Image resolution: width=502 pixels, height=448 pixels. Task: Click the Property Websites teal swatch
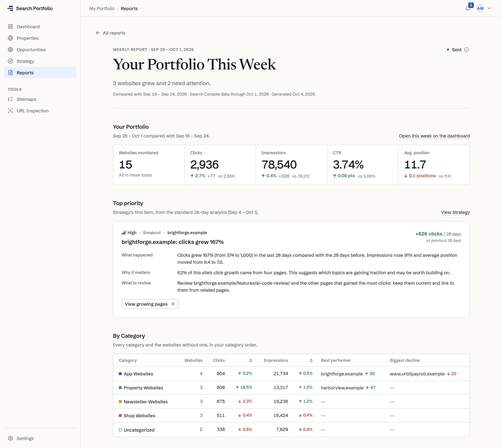coord(120,388)
